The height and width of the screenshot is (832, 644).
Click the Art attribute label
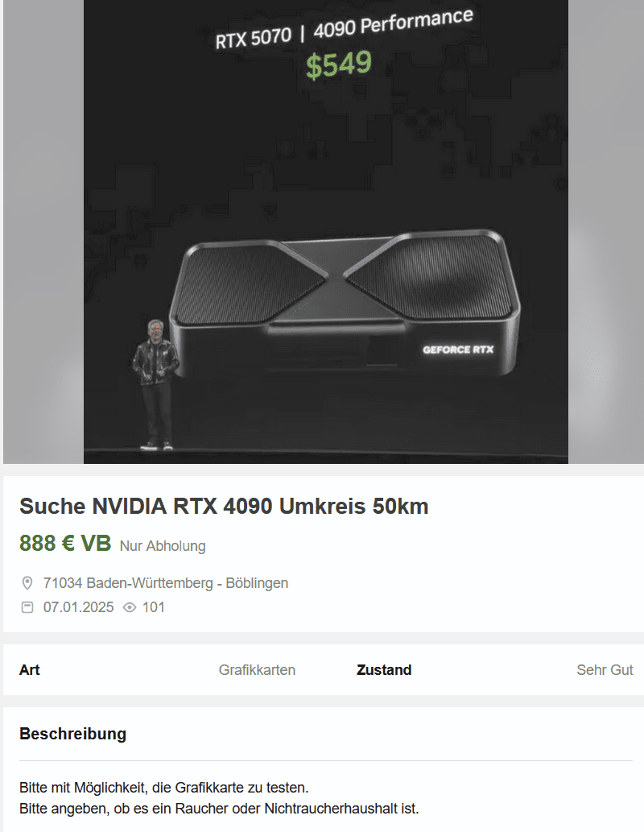click(x=30, y=669)
